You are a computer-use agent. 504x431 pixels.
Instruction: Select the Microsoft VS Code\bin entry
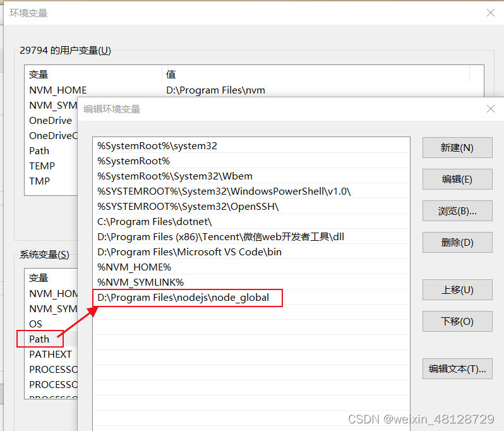tap(251, 252)
